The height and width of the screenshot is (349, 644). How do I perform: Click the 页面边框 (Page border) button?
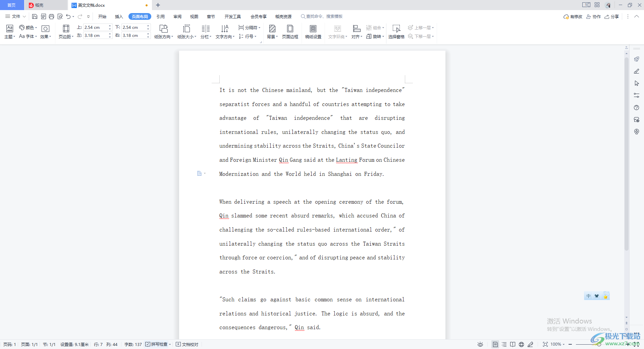[290, 32]
